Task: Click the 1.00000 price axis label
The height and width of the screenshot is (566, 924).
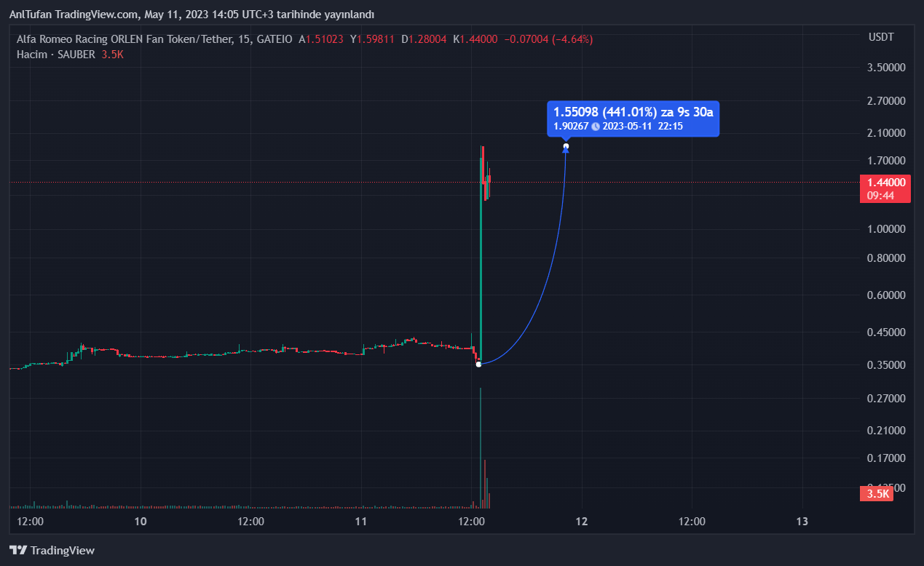Action: point(885,228)
